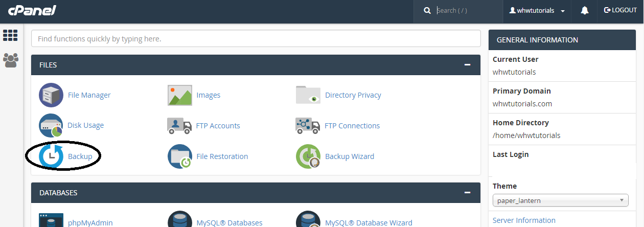Open the Disk Usage link
The width and height of the screenshot is (644, 227).
85,125
